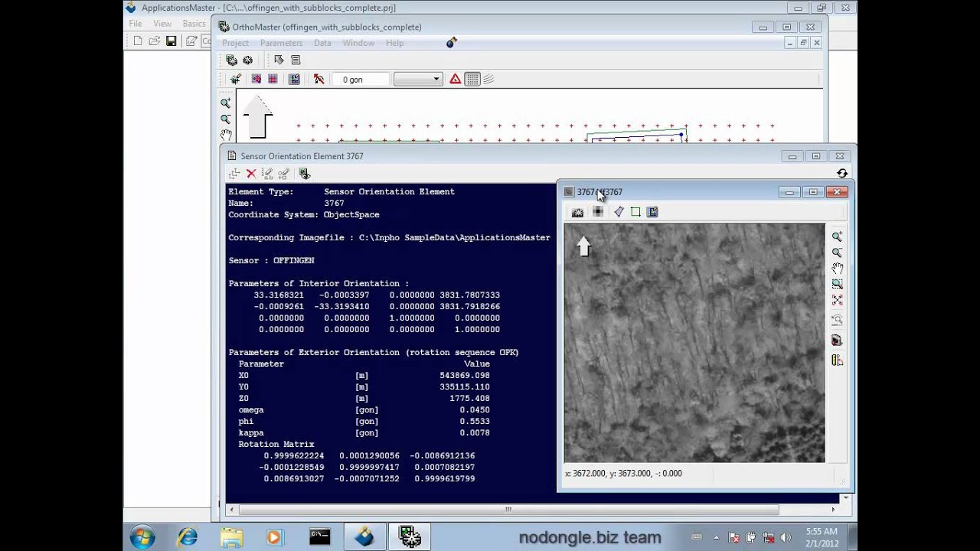Screen dimensions: 980x551
Task: Click the X0 value 543869.098
Action: coord(465,375)
